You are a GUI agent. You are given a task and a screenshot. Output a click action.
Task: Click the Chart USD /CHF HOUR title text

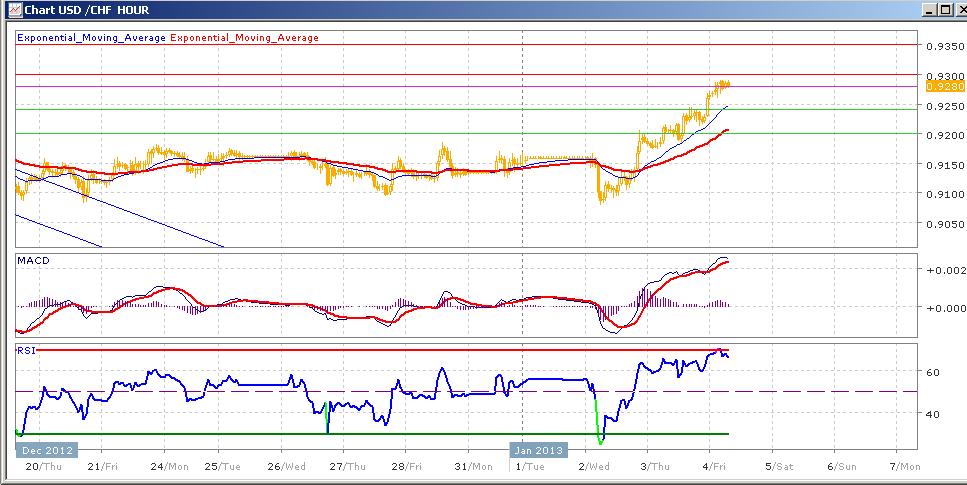[x=86, y=10]
